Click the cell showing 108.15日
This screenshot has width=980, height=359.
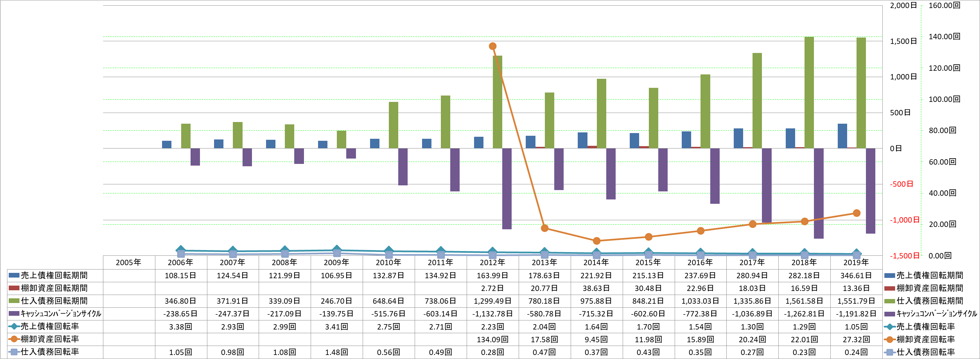click(x=181, y=276)
